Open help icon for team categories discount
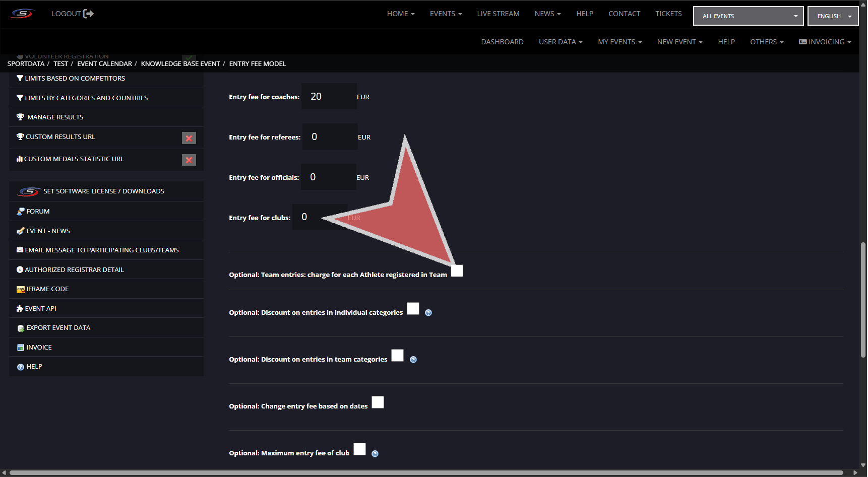Screen dimensions: 868x477 pyautogui.click(x=413, y=360)
